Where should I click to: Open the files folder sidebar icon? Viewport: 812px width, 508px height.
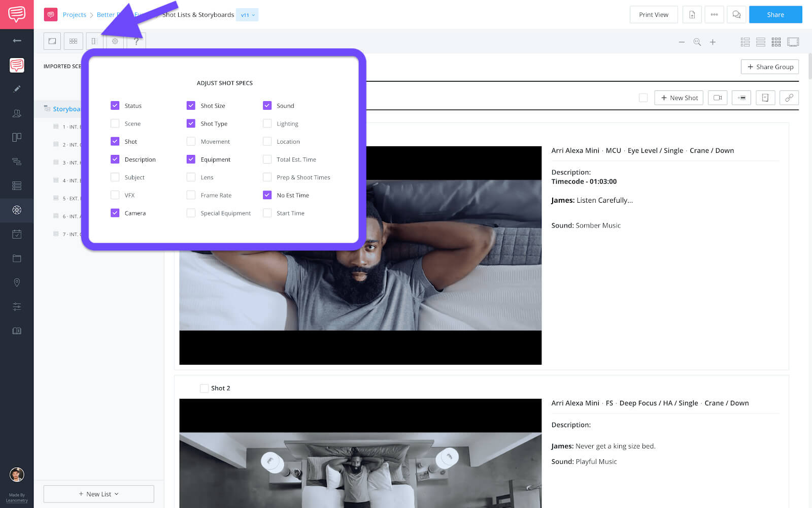pos(17,258)
